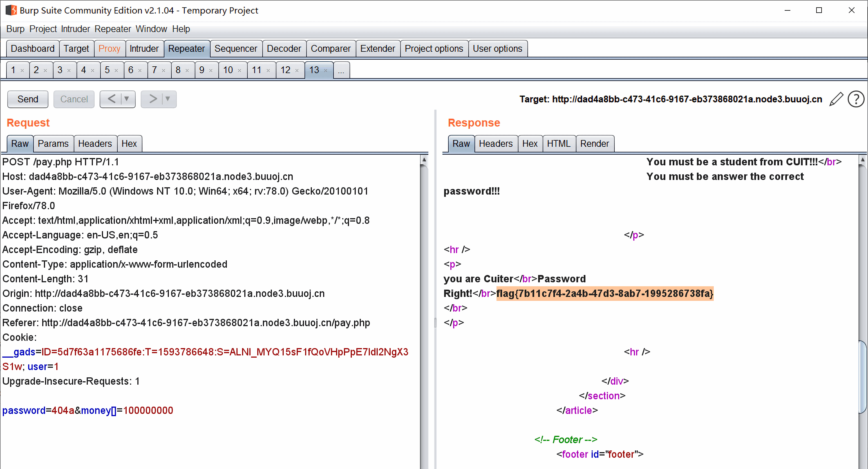Open the Project options tab
The height and width of the screenshot is (469, 868).
pos(434,48)
